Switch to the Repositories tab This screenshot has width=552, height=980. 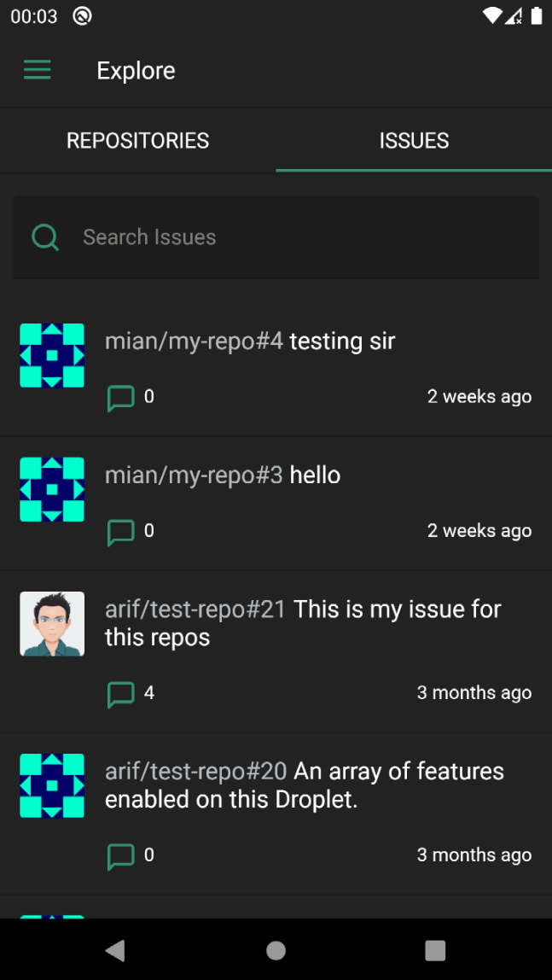tap(138, 141)
